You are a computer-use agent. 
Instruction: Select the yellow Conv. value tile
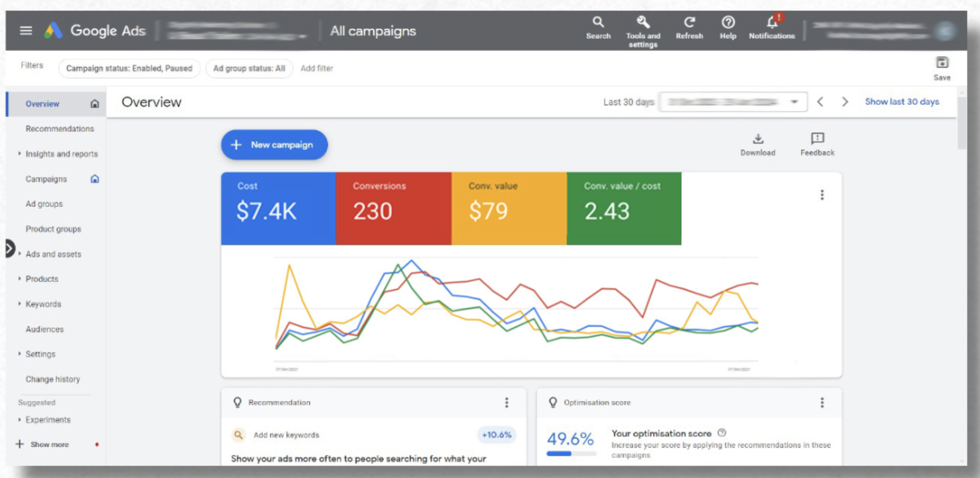pyautogui.click(x=509, y=209)
